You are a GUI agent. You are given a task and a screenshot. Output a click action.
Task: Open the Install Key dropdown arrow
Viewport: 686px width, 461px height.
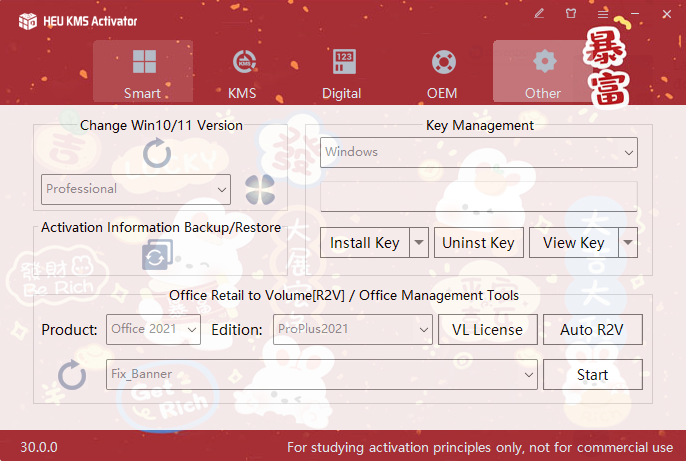(x=419, y=242)
